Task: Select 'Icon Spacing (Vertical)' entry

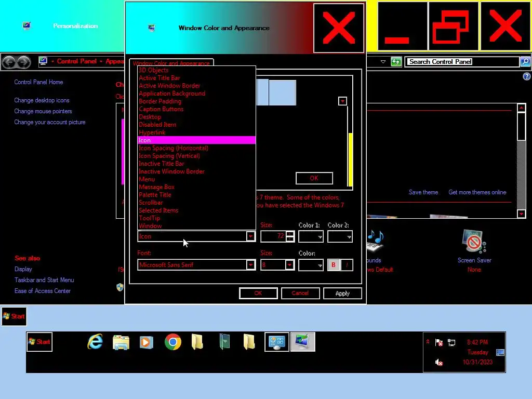Action: click(196, 156)
